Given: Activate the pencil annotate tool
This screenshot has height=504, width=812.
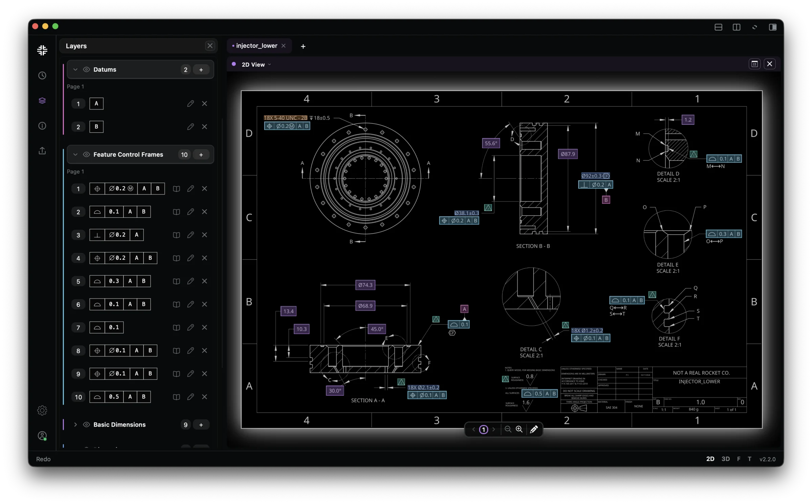Looking at the screenshot, I should (x=534, y=429).
